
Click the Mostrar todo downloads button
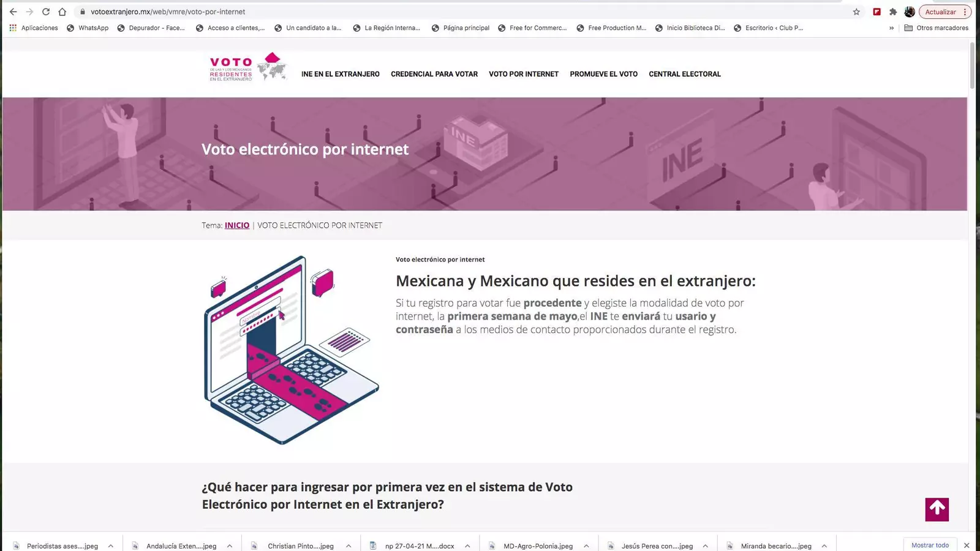click(930, 545)
